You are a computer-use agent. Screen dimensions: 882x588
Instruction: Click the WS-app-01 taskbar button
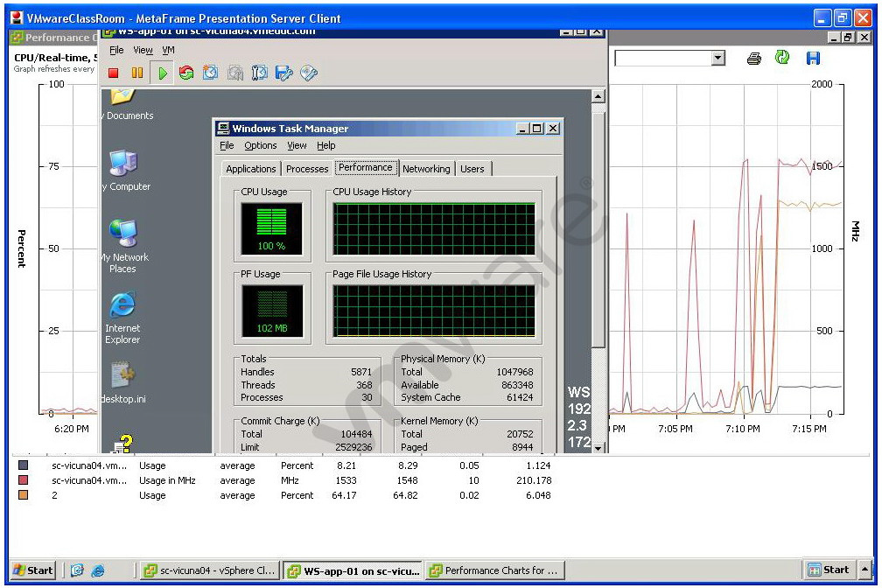coord(353,570)
